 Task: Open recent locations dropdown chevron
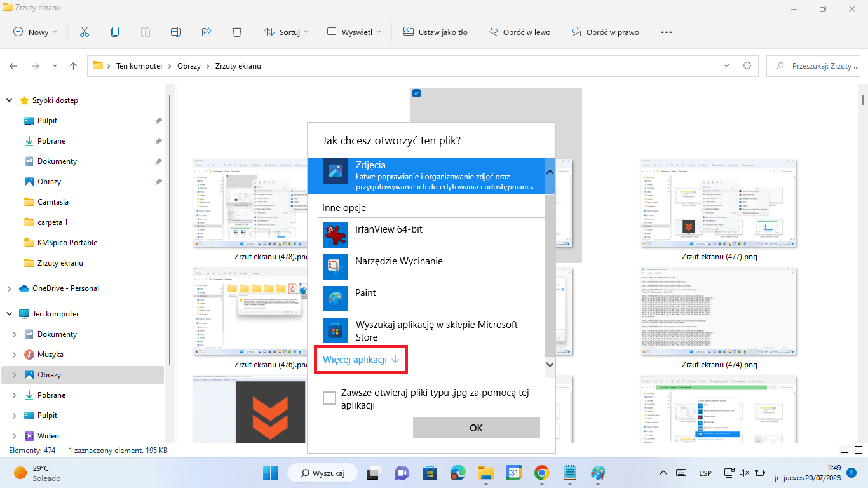click(55, 65)
